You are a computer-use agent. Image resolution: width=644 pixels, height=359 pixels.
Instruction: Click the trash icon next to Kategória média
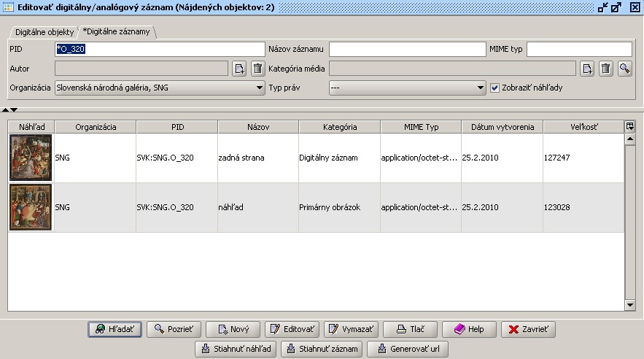(606, 69)
